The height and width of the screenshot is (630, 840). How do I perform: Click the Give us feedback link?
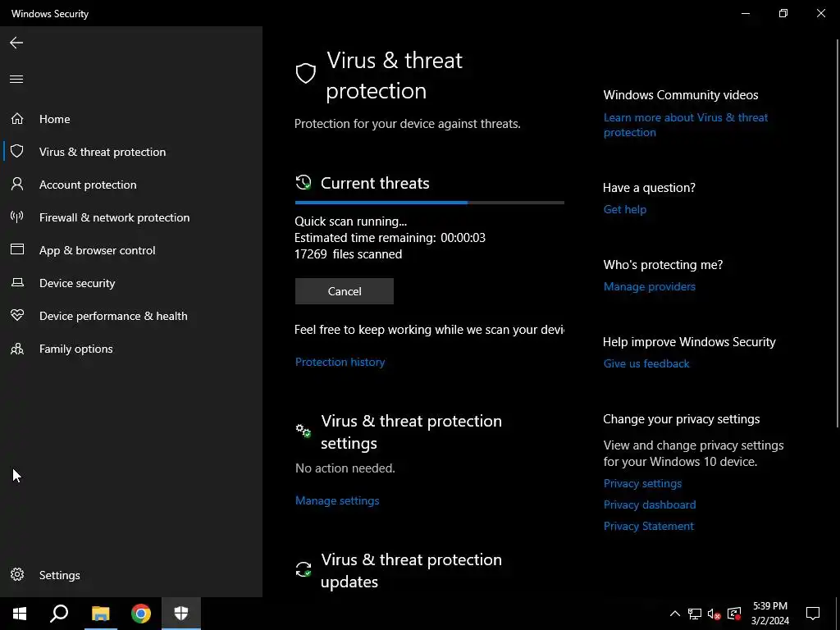click(x=646, y=363)
